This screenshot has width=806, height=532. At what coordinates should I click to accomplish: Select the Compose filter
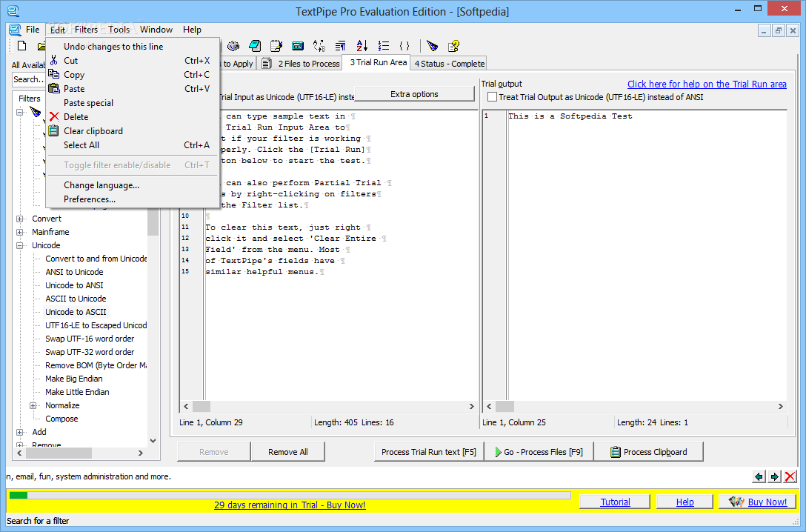61,419
